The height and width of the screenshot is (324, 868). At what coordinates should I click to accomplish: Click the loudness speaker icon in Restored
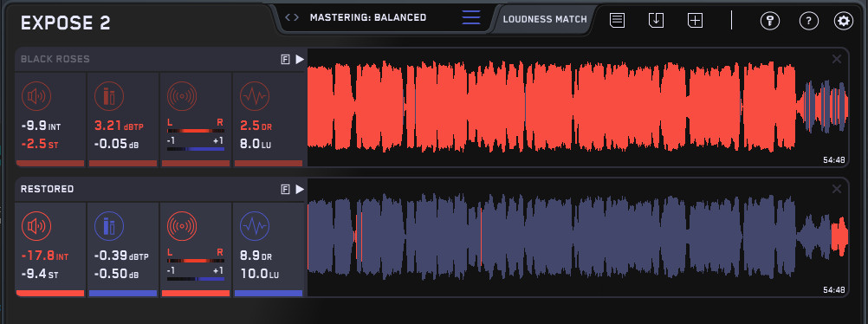coord(36,226)
